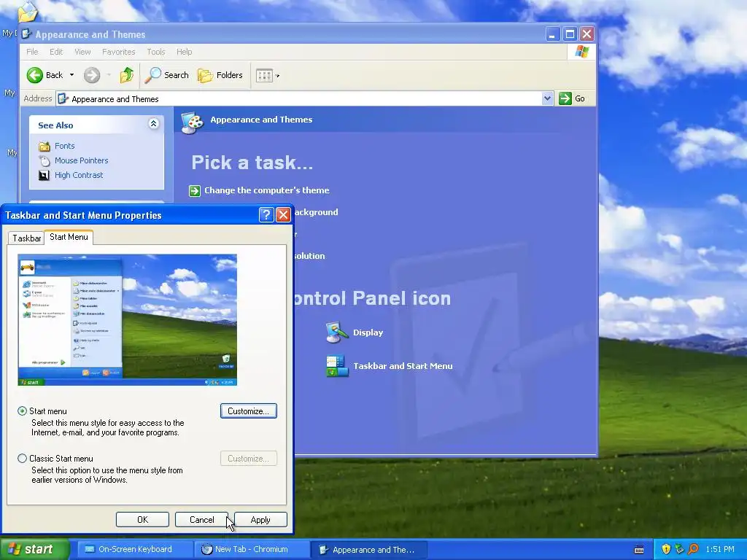
Task: Click the green network tray icon
Action: pos(679,549)
